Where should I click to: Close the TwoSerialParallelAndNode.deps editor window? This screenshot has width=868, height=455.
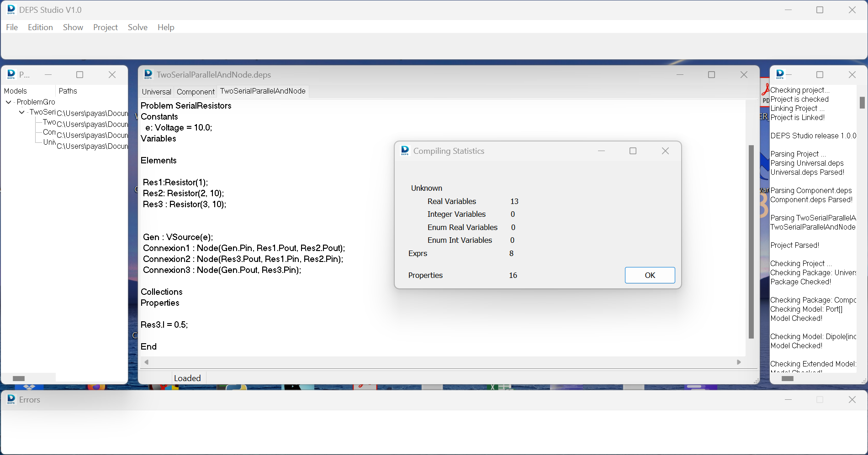point(744,75)
